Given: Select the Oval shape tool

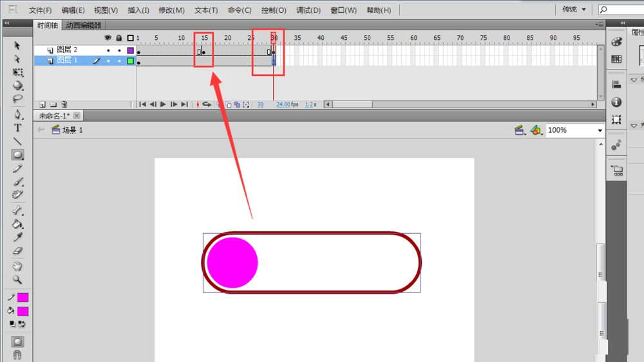Looking at the screenshot, I should [x=17, y=155].
